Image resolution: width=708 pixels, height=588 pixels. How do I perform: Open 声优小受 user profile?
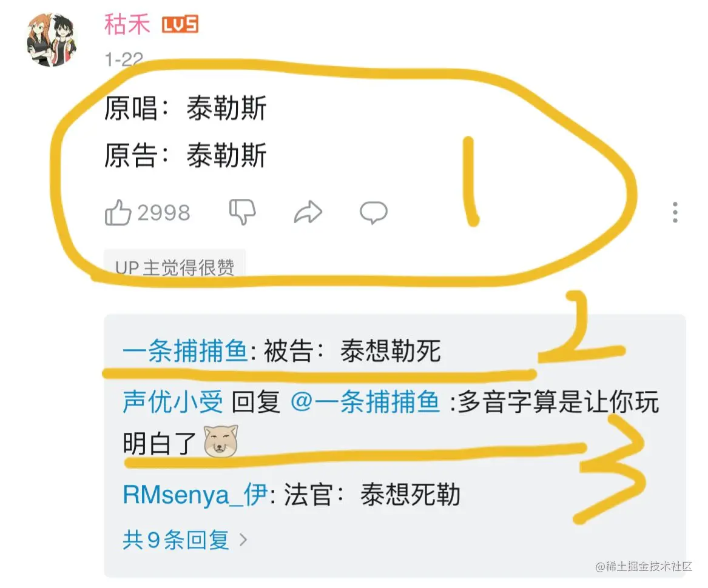click(x=173, y=402)
